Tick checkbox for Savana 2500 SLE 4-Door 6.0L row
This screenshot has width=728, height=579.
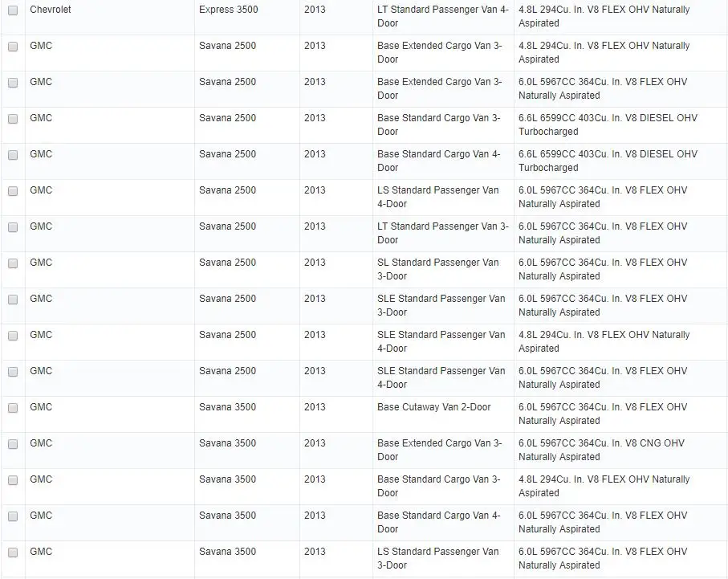(x=13, y=372)
